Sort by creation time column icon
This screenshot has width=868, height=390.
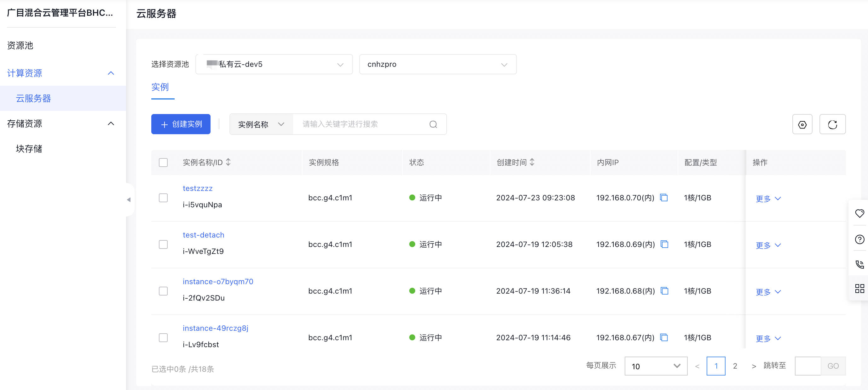pos(532,162)
